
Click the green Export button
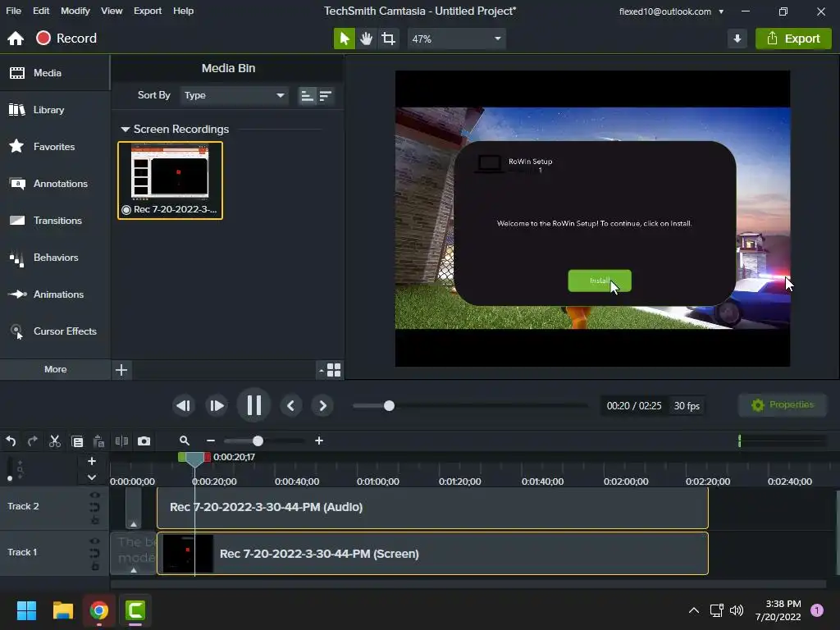pos(793,39)
